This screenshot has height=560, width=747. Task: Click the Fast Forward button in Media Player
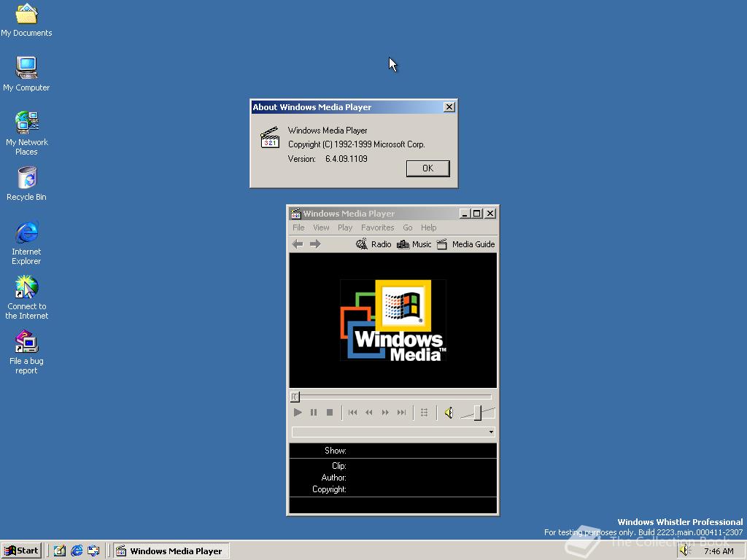coord(385,413)
